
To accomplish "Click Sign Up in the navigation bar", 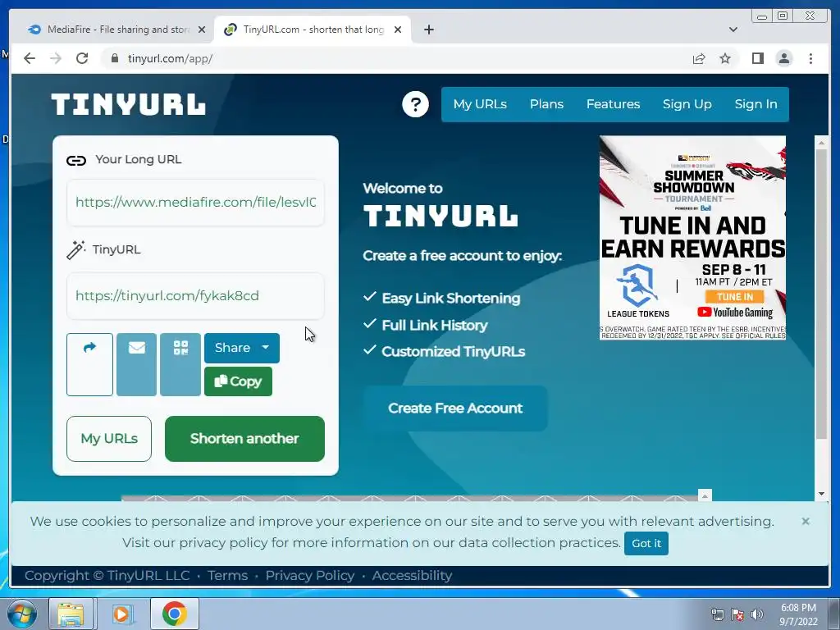I will [687, 104].
